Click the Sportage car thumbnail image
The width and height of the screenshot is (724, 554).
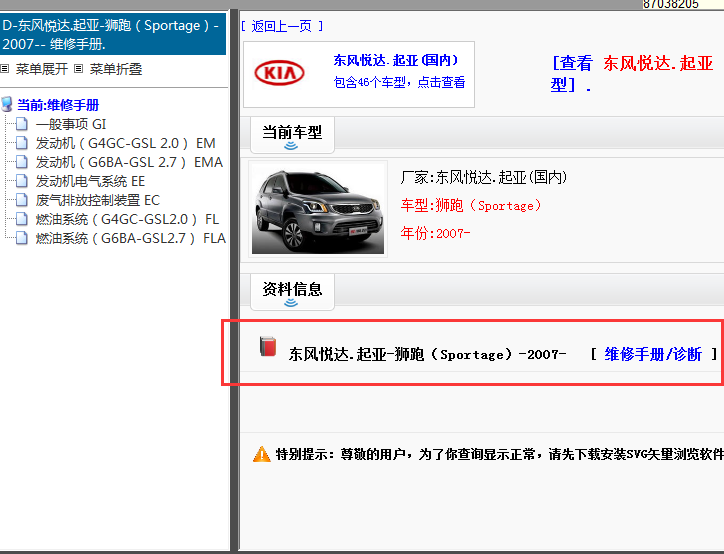point(318,209)
